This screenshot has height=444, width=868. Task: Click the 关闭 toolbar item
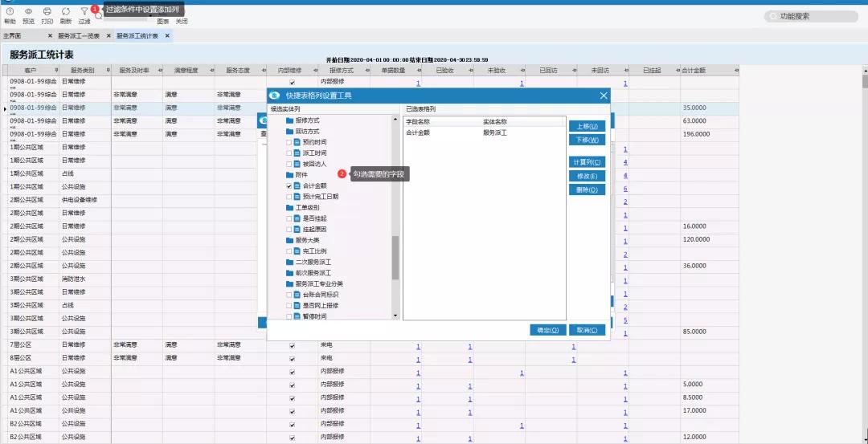click(182, 22)
